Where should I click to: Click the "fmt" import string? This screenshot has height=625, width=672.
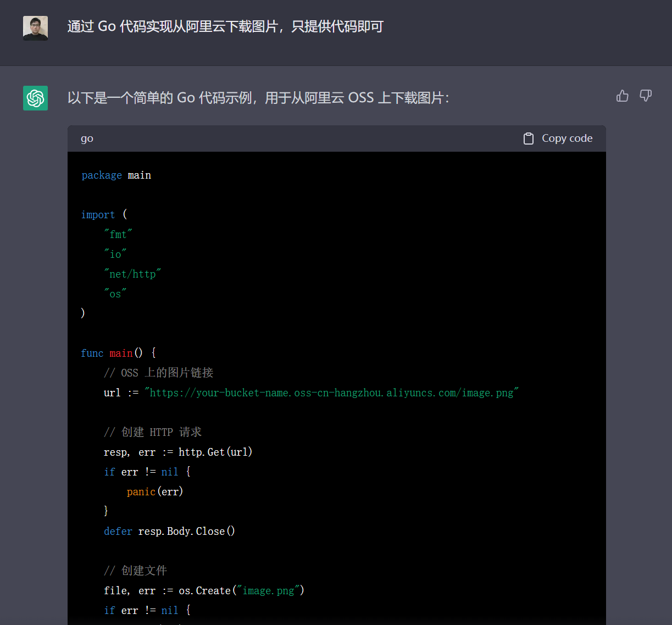click(x=118, y=234)
